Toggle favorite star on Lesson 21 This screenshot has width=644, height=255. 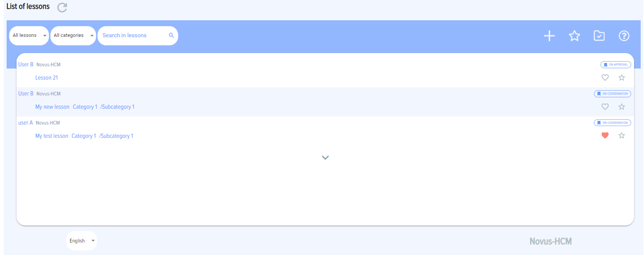click(622, 77)
